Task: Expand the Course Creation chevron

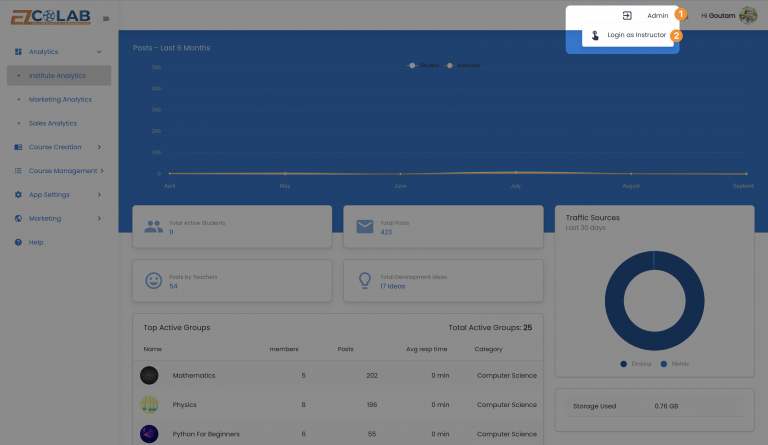Action: tap(99, 147)
